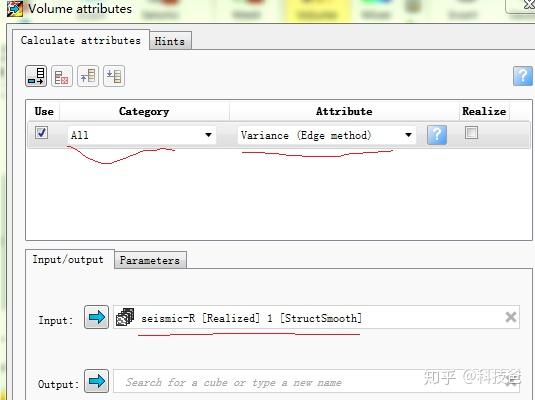Switch to the Hints tab
Screen dimensions: 535x400
click(x=170, y=41)
